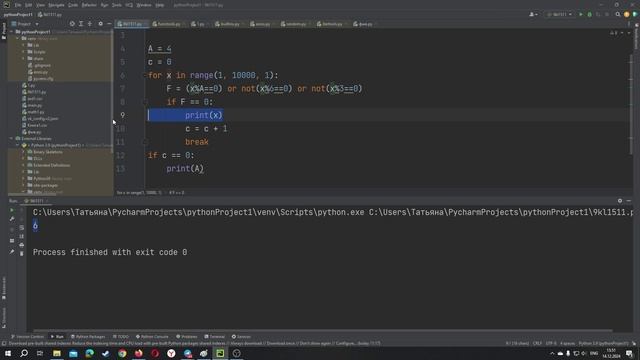
Task: Run the current configuration with green play button
Action: coord(581,14)
